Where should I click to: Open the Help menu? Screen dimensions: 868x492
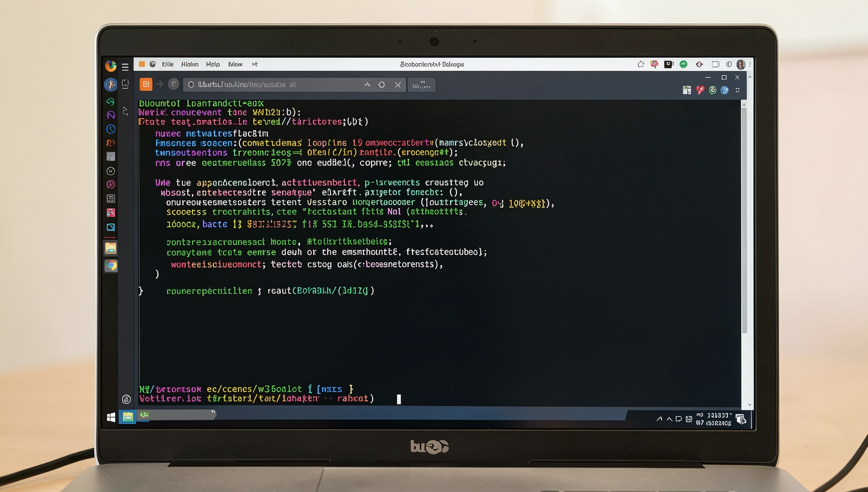tap(213, 64)
